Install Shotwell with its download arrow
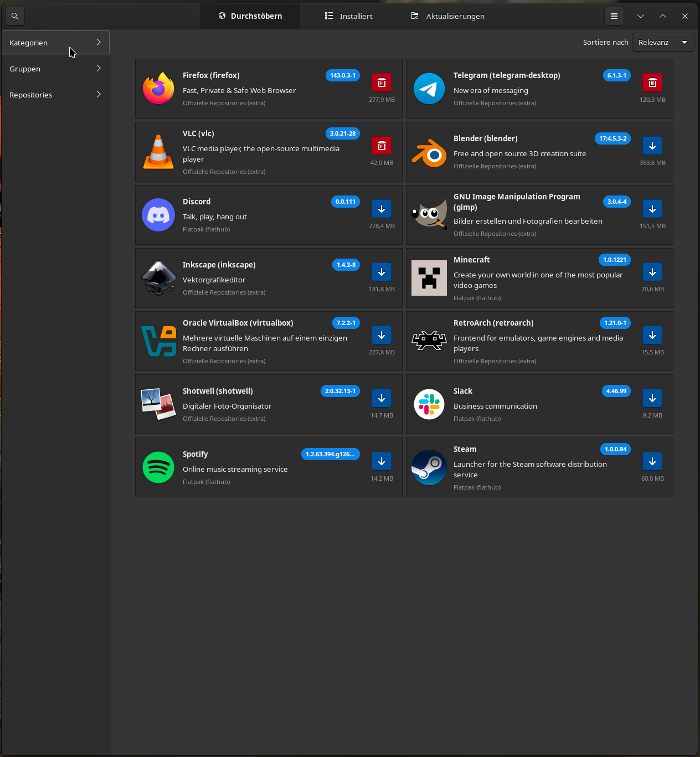This screenshot has height=757, width=700. tap(382, 398)
